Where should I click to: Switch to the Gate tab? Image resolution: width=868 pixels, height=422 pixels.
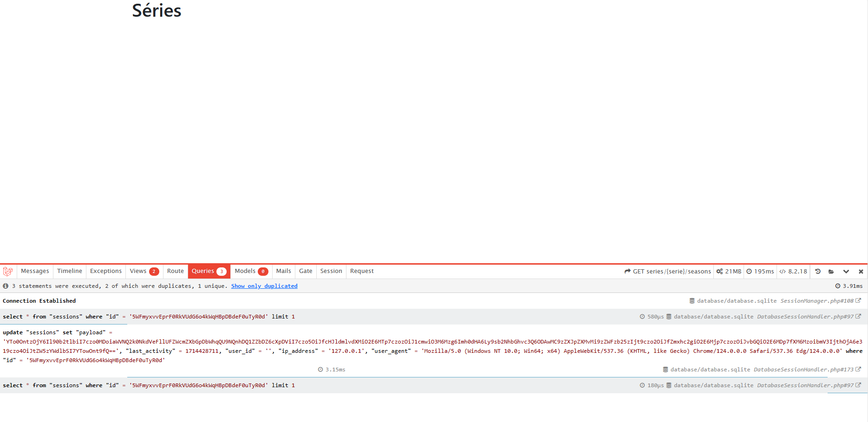click(306, 271)
